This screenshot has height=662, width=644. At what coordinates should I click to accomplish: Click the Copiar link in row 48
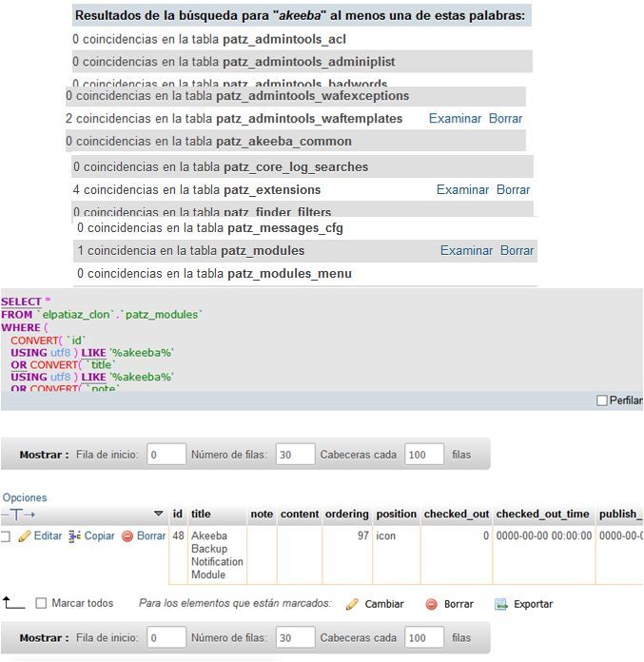click(x=99, y=536)
